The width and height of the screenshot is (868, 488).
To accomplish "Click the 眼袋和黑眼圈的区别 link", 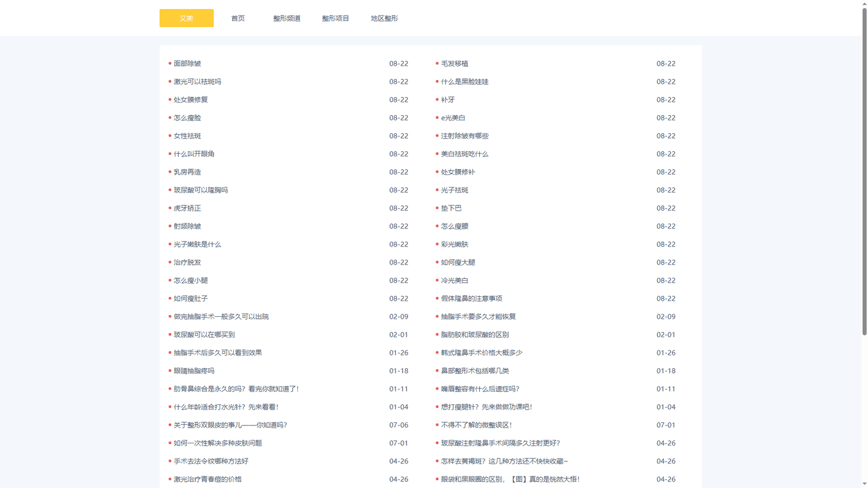I will pos(511,479).
